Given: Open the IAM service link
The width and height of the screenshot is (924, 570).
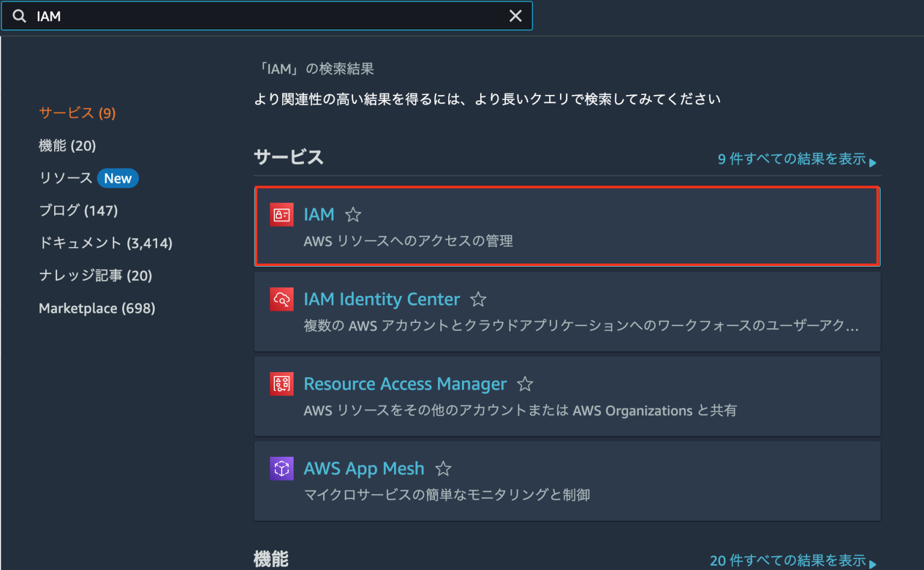Looking at the screenshot, I should pos(319,215).
